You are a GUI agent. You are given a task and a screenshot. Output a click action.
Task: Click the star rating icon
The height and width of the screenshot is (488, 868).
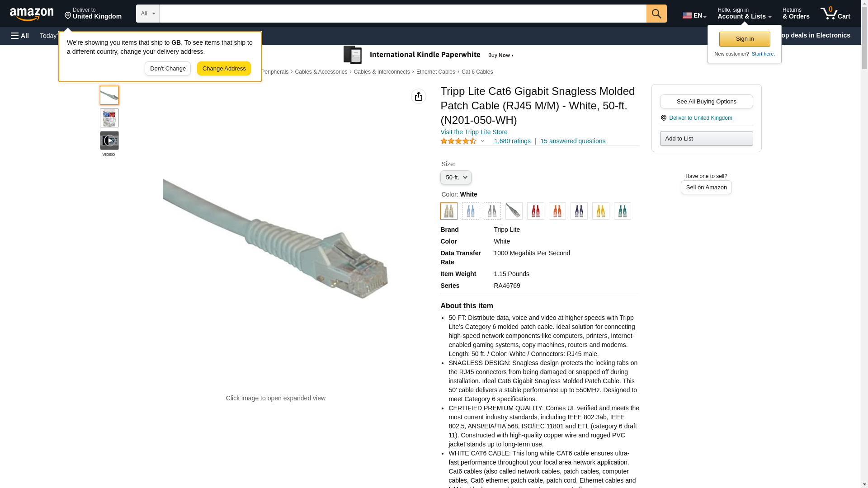(x=458, y=141)
